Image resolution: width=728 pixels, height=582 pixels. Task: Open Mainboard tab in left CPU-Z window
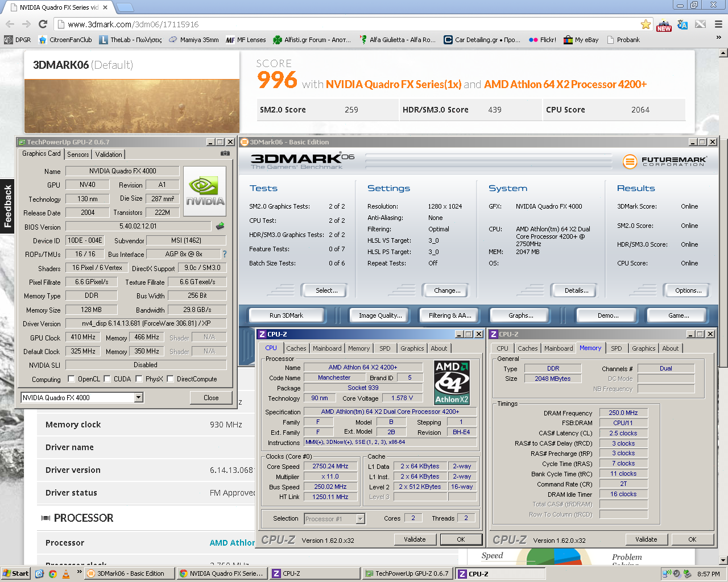pos(327,348)
